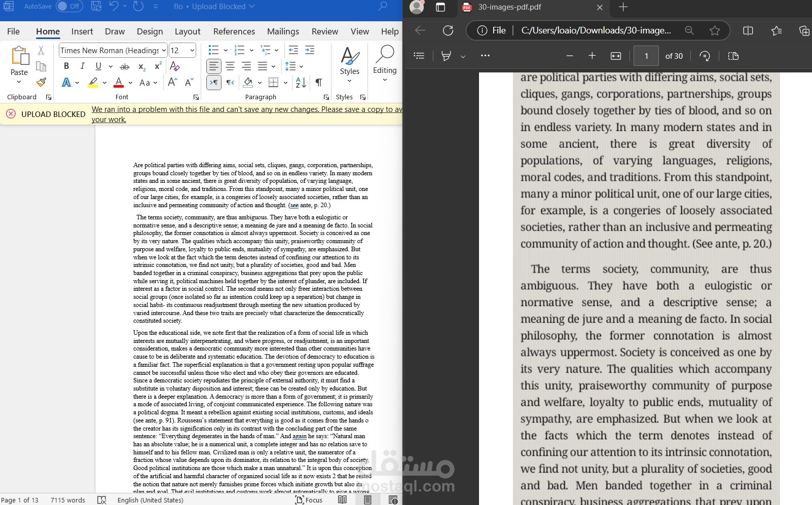Increase font size with grow font icon
The width and height of the screenshot is (812, 505).
(172, 82)
